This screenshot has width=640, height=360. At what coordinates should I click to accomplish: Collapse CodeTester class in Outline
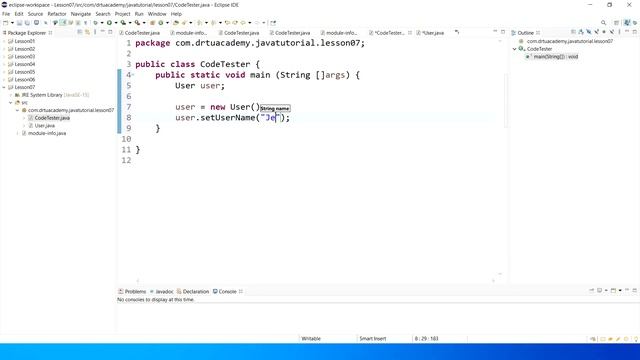[515, 49]
